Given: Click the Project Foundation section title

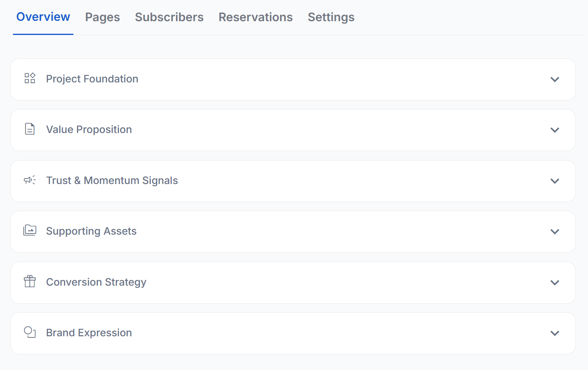Looking at the screenshot, I should tap(92, 79).
